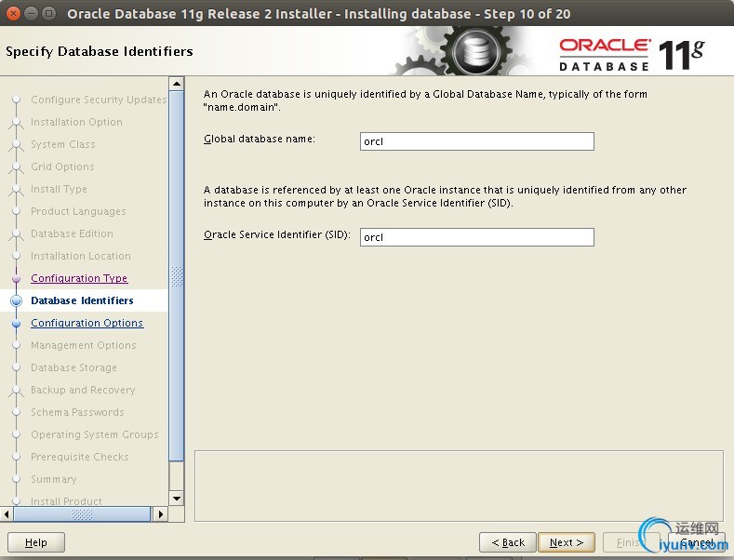Maximize the Oracle installer window

[48, 14]
